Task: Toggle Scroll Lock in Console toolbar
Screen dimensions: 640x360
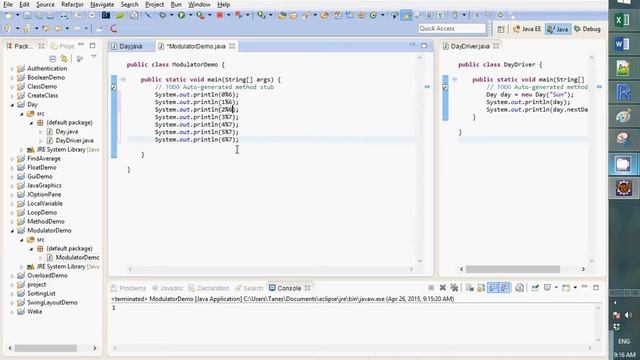Action: (481, 288)
